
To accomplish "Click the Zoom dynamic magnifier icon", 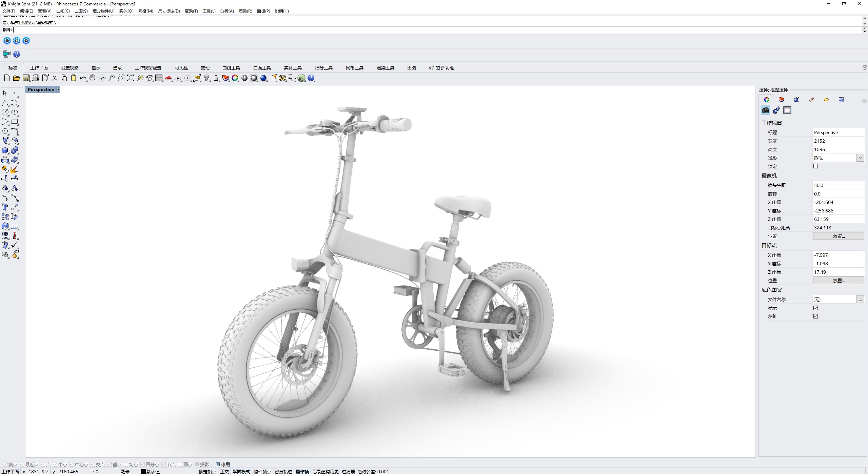I will click(x=112, y=78).
